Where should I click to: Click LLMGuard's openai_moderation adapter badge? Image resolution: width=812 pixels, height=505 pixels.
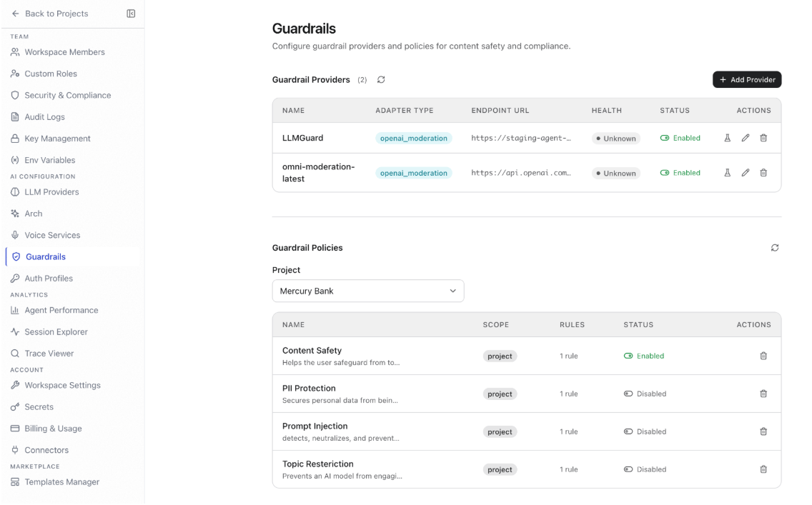(x=414, y=138)
